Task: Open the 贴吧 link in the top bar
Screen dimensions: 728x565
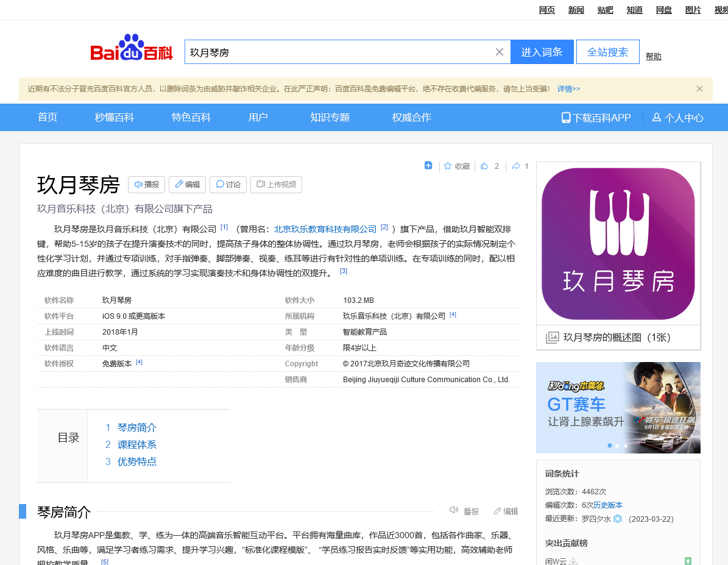Action: click(x=606, y=10)
